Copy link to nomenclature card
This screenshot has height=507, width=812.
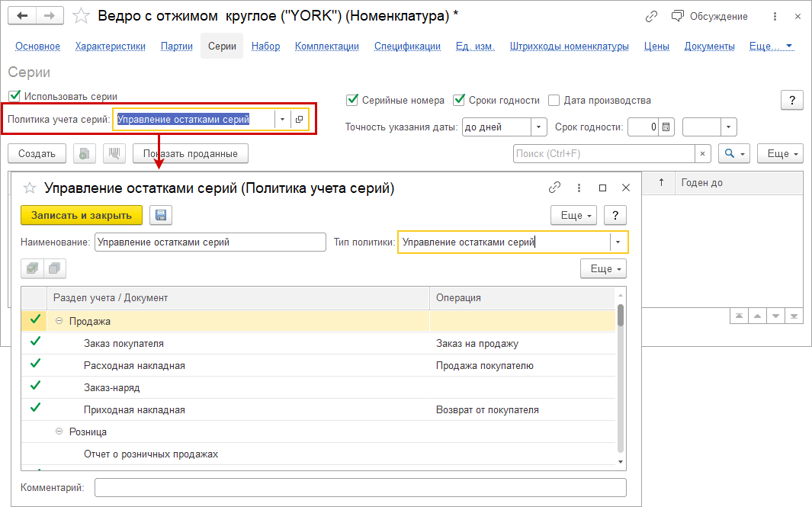pos(651,17)
